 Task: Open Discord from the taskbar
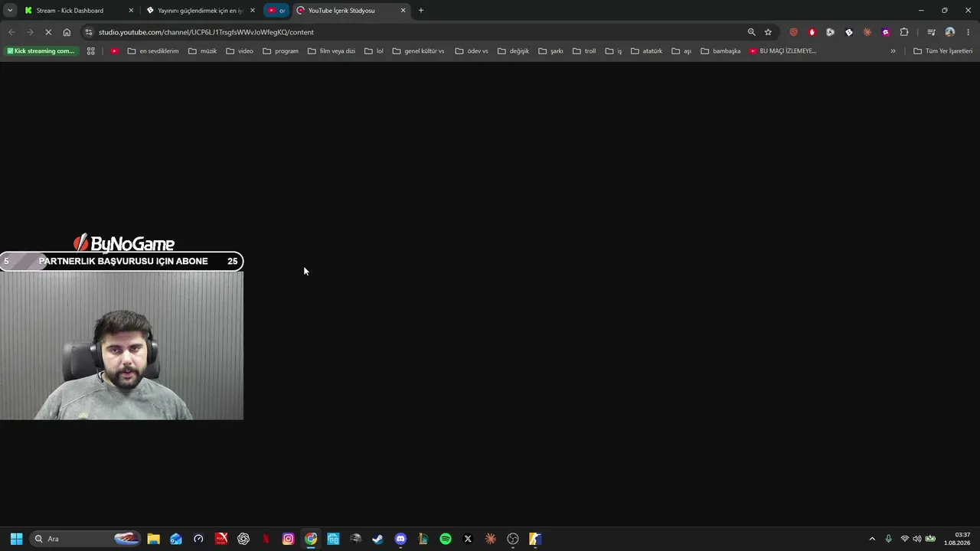pyautogui.click(x=400, y=539)
